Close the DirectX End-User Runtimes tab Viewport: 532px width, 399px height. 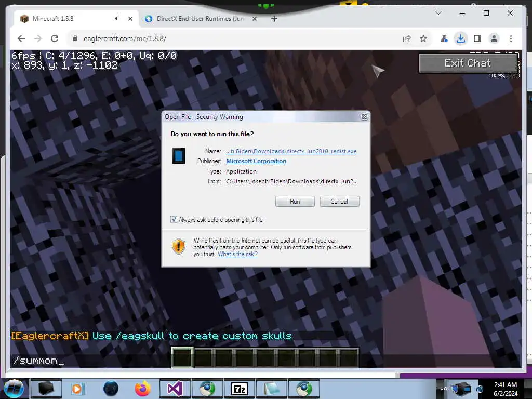tap(255, 19)
